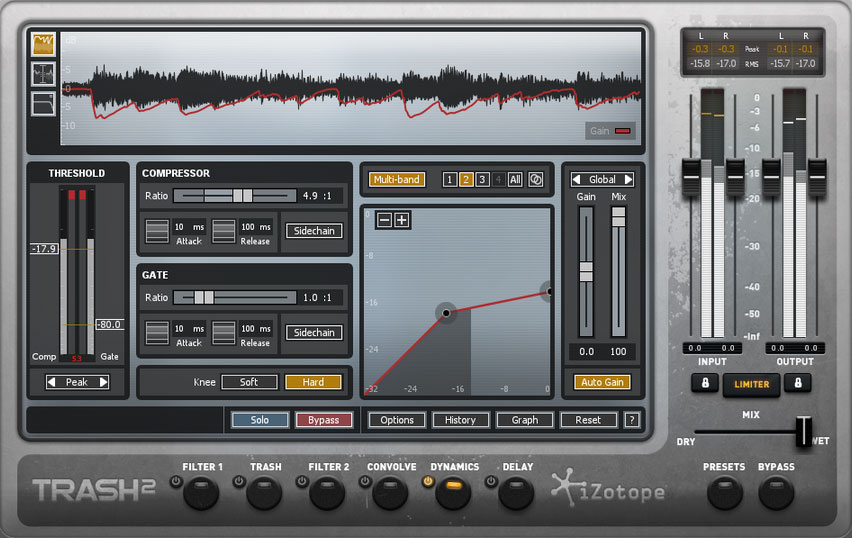
Task: Click the gate Ratio slider
Action: point(235,297)
